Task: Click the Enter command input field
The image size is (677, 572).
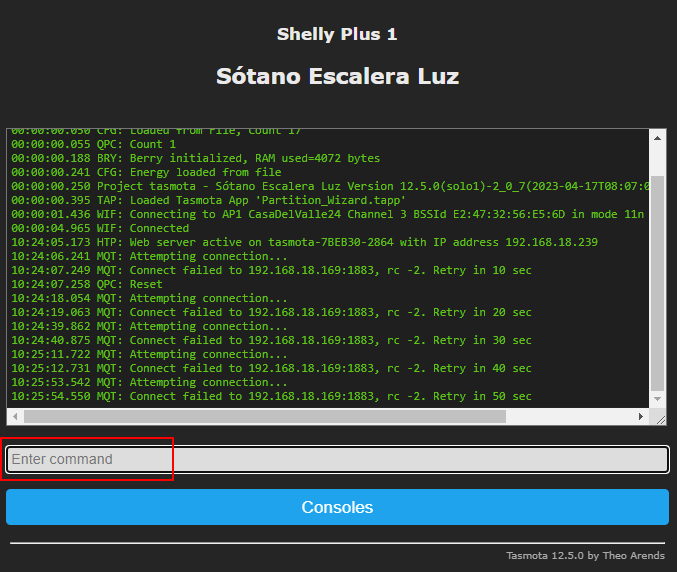Action: tap(337, 459)
